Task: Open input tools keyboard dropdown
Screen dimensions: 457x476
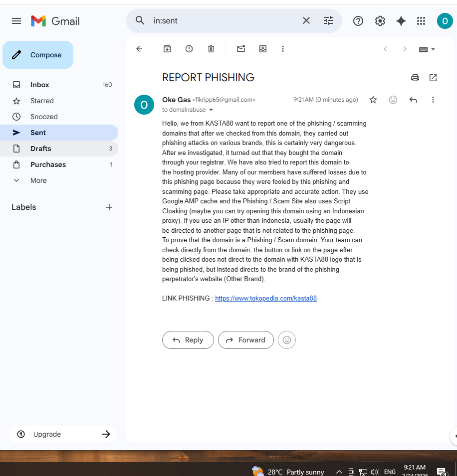Action: (x=427, y=49)
